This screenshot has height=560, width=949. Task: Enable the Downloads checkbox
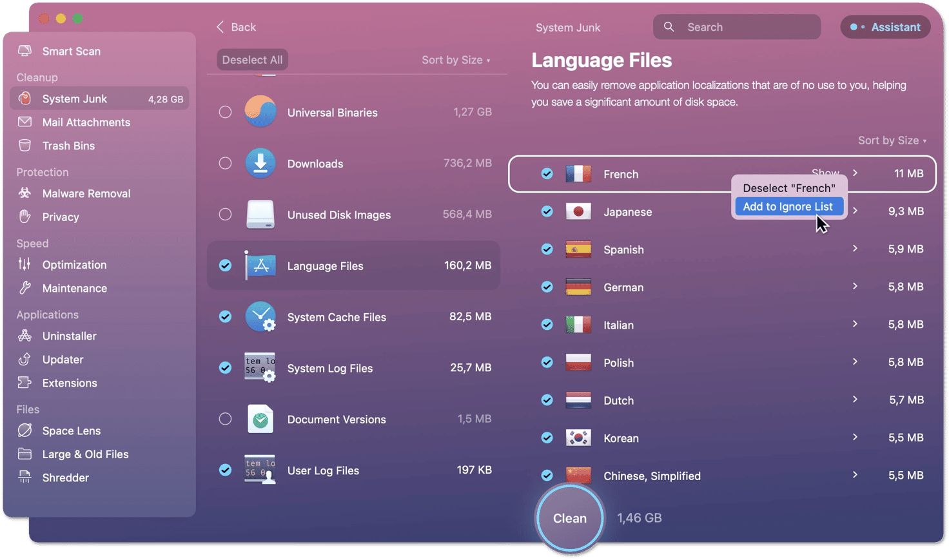pyautogui.click(x=225, y=163)
